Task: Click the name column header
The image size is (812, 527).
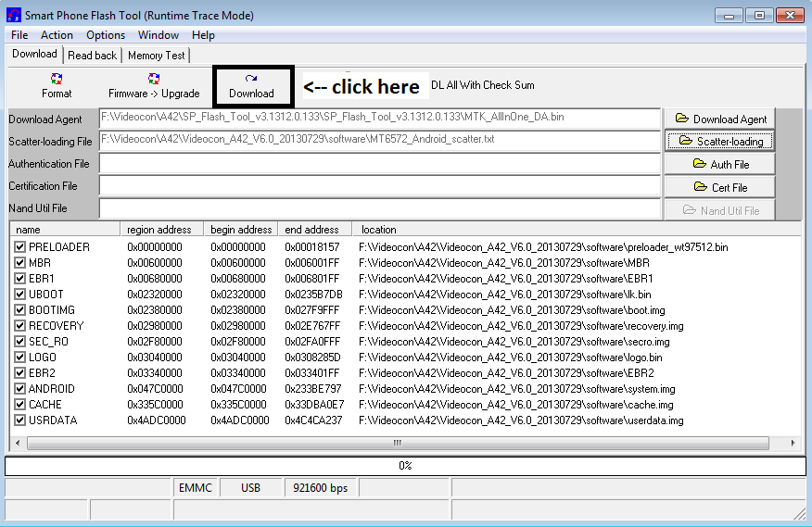Action: click(x=65, y=230)
